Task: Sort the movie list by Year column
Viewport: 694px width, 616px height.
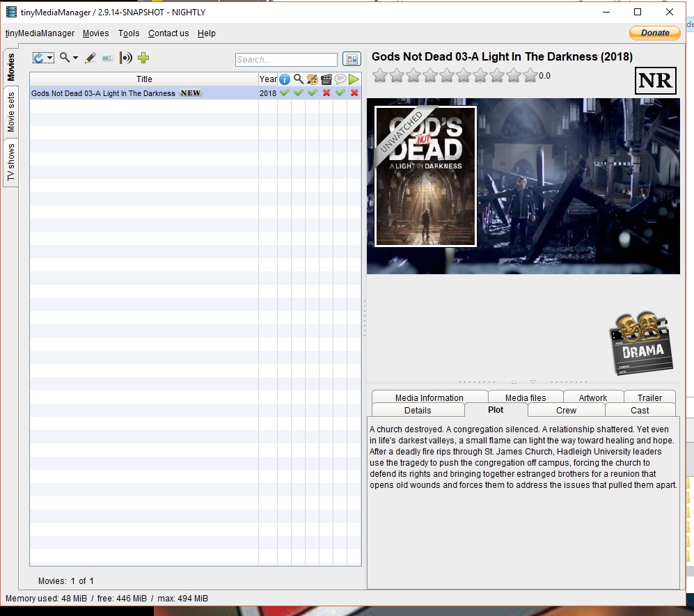Action: [x=268, y=79]
